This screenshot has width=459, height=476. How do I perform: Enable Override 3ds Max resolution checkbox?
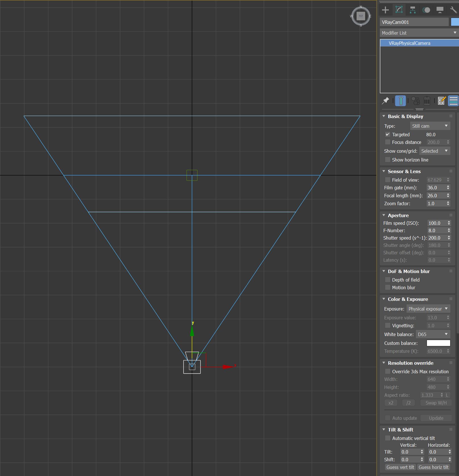click(x=387, y=372)
